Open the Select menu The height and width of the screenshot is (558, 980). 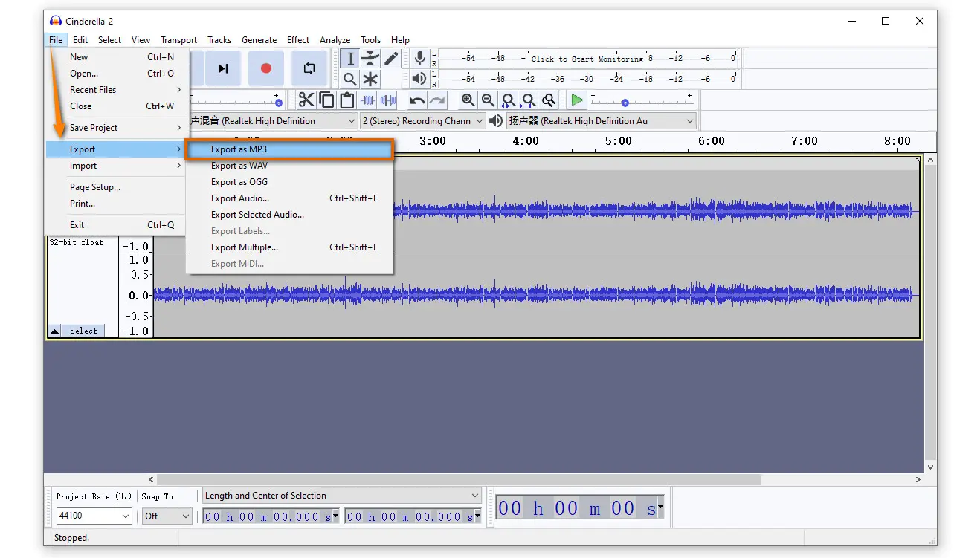pyautogui.click(x=109, y=40)
